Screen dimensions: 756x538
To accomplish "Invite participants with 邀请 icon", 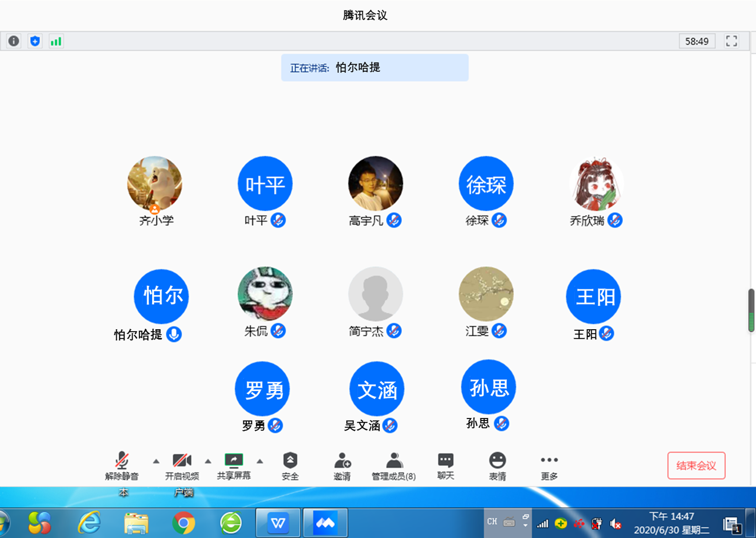I will tap(342, 466).
